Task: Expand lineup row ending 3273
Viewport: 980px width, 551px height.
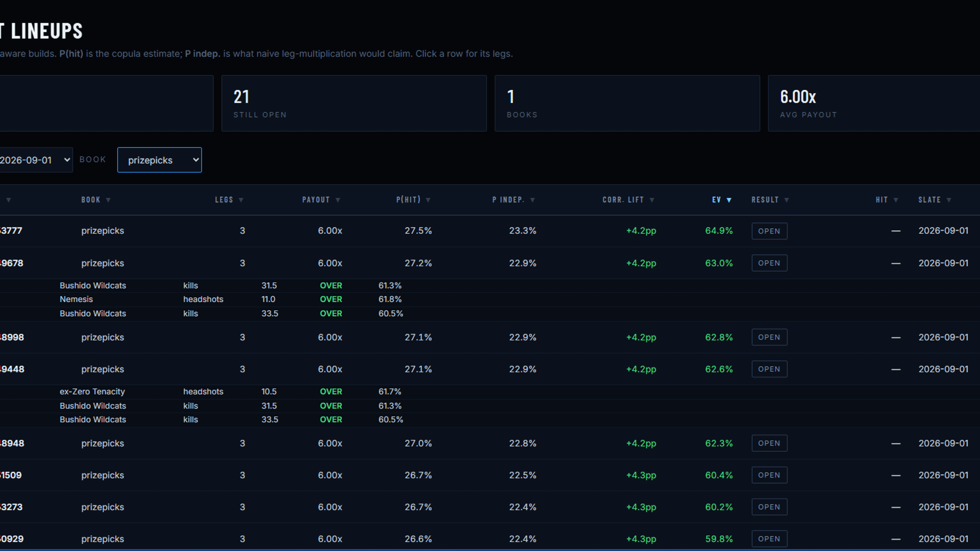Action: coord(490,507)
